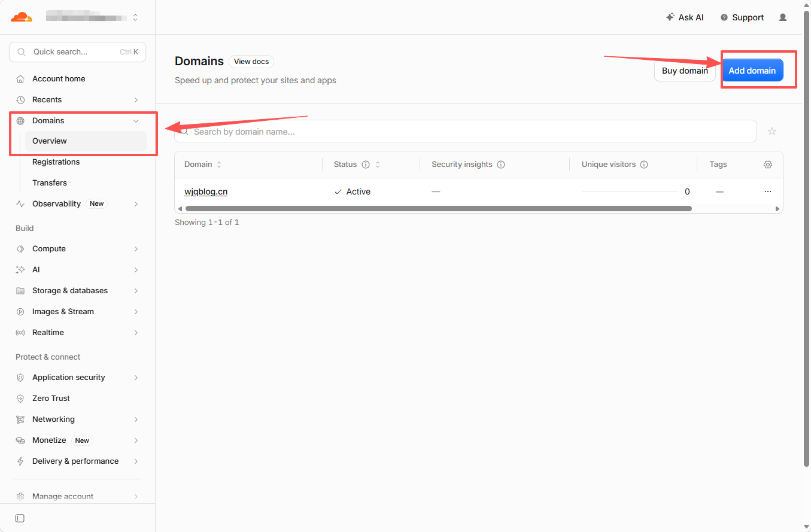Expand the Compute section
This screenshot has width=811, height=532.
(136, 249)
